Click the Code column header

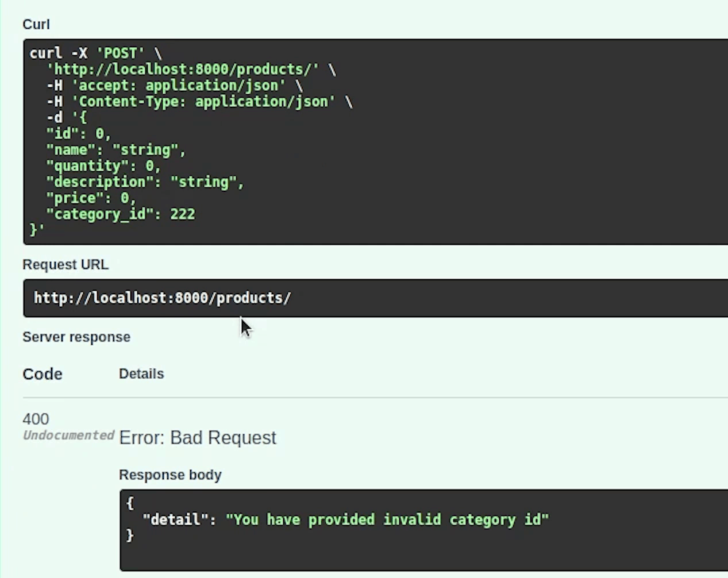click(x=43, y=374)
